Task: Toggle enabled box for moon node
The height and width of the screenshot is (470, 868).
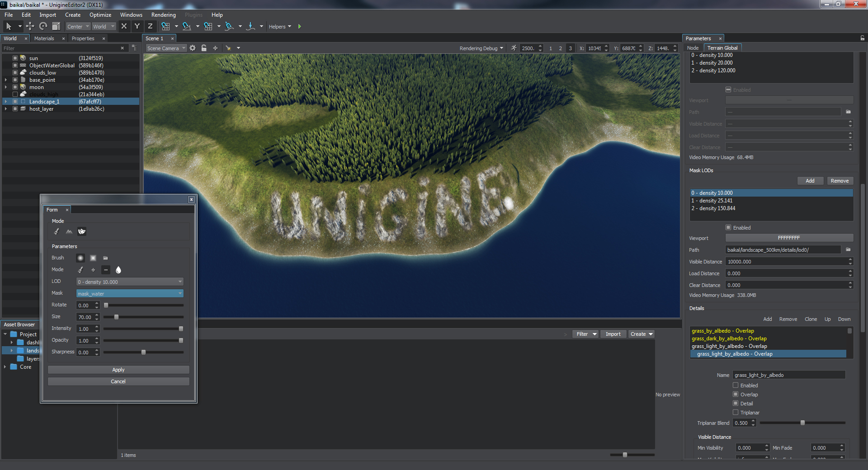Action: click(15, 87)
